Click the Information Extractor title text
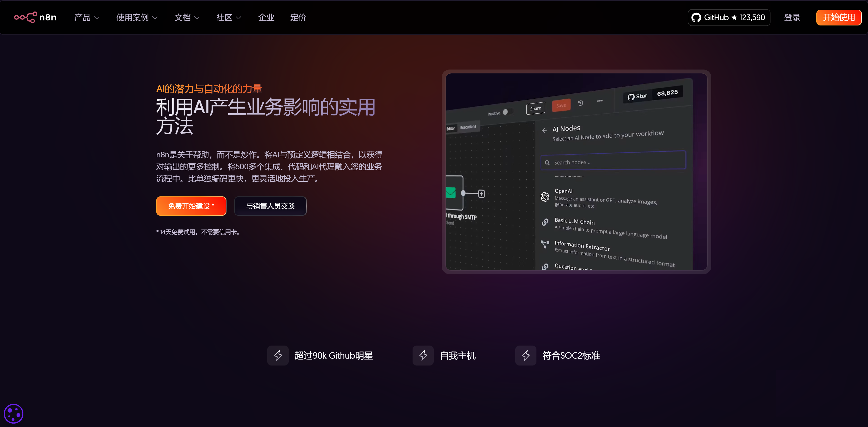The height and width of the screenshot is (427, 868). (x=582, y=246)
